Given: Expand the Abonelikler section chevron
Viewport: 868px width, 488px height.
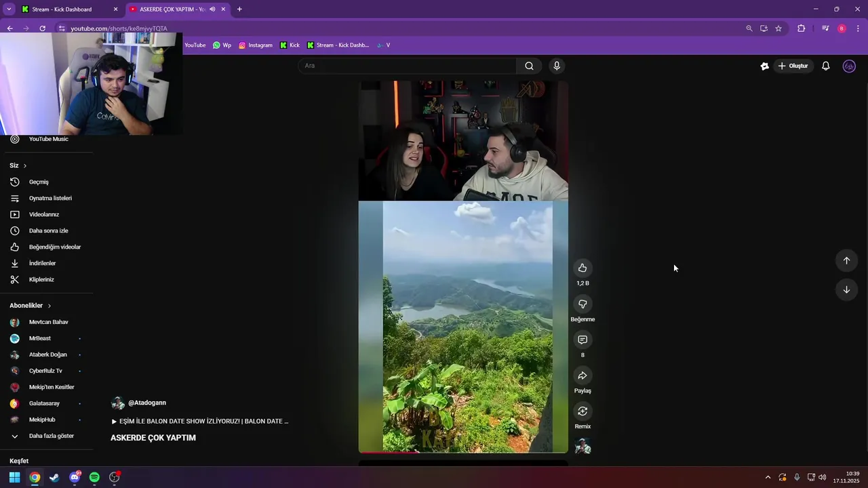Looking at the screenshot, I should coord(50,306).
